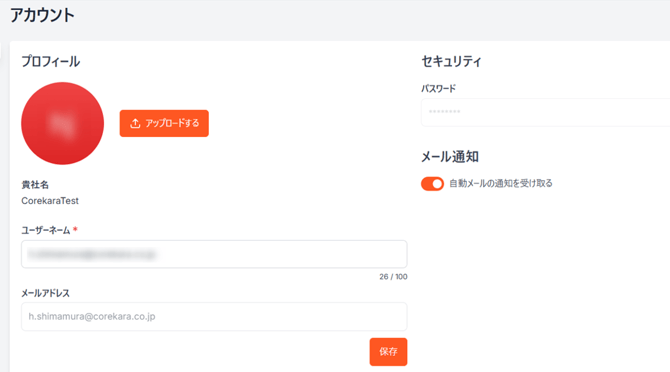Image resolution: width=670 pixels, height=372 pixels.
Task: Click the メール通知 section heading
Action: tap(450, 157)
